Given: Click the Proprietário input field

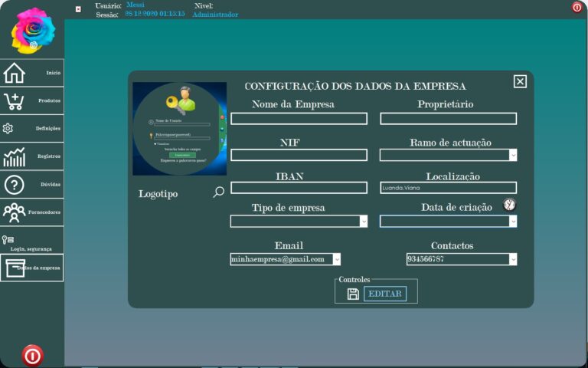Looking at the screenshot, I should click(449, 119).
